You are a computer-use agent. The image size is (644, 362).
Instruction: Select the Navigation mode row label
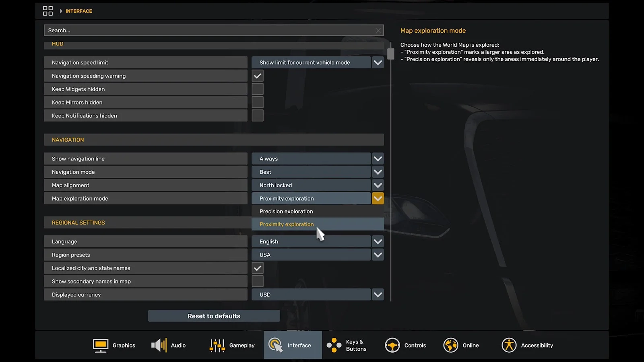tap(146, 172)
